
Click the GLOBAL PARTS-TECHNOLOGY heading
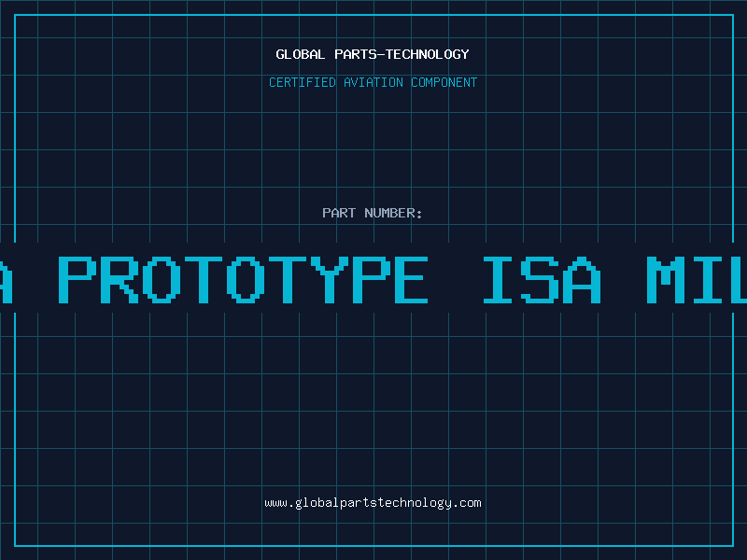[x=373, y=54]
